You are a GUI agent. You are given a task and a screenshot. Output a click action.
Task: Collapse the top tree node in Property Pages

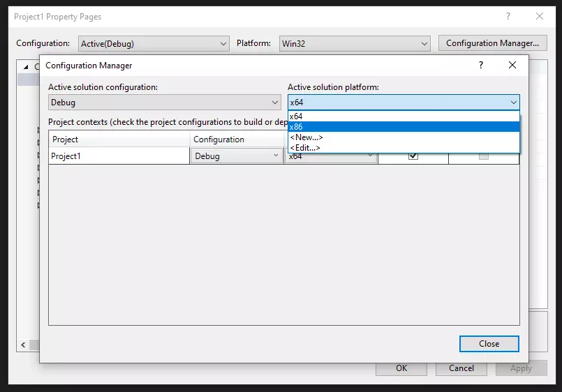point(26,67)
